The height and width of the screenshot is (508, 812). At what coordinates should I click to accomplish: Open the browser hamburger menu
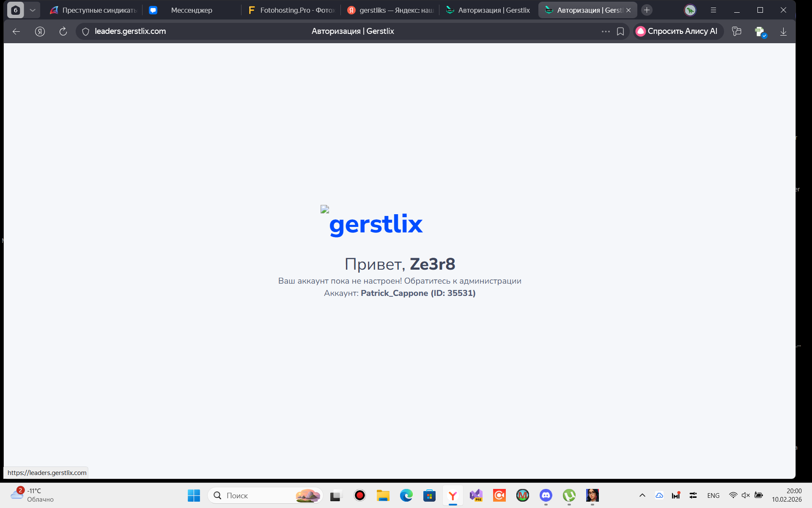(713, 10)
